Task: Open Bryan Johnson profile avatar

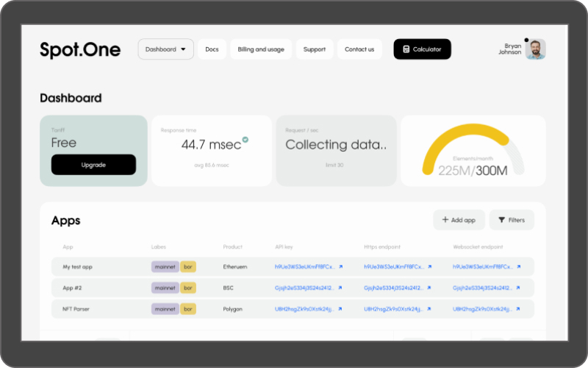Action: click(535, 49)
